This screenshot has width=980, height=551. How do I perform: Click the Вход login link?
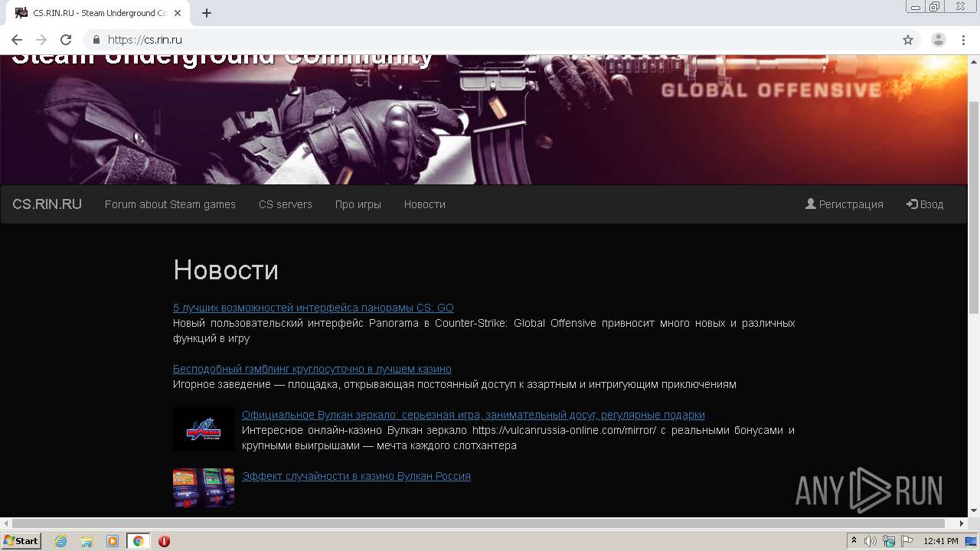[x=925, y=204]
